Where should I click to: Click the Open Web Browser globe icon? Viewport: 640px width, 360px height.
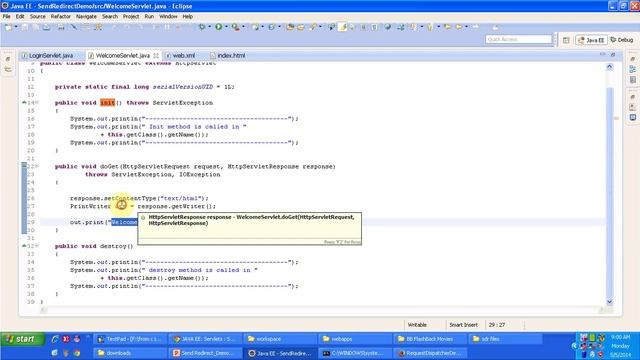click(x=387, y=27)
